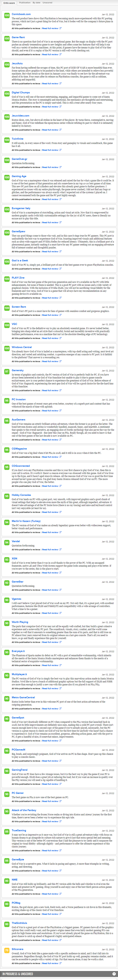Screen dimensions: 118x980
Task: Open the Windows Central publication link
Action: tap(22, 347)
